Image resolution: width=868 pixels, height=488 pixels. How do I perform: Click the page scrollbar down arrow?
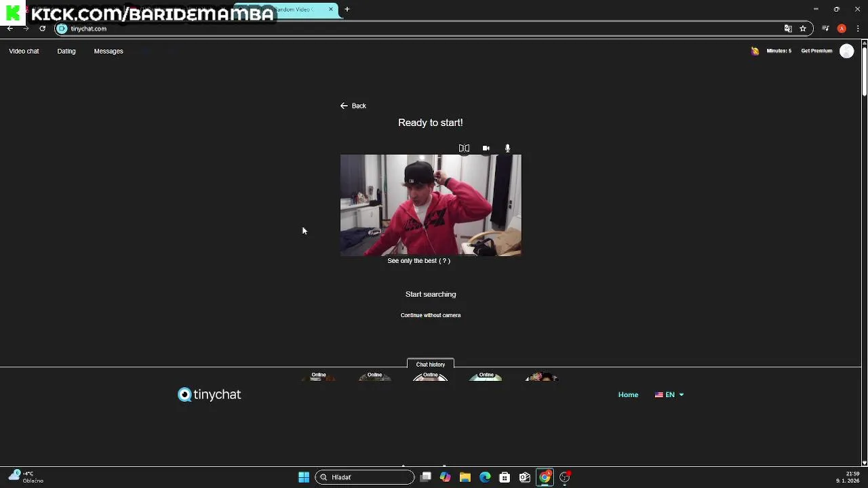coord(865,463)
